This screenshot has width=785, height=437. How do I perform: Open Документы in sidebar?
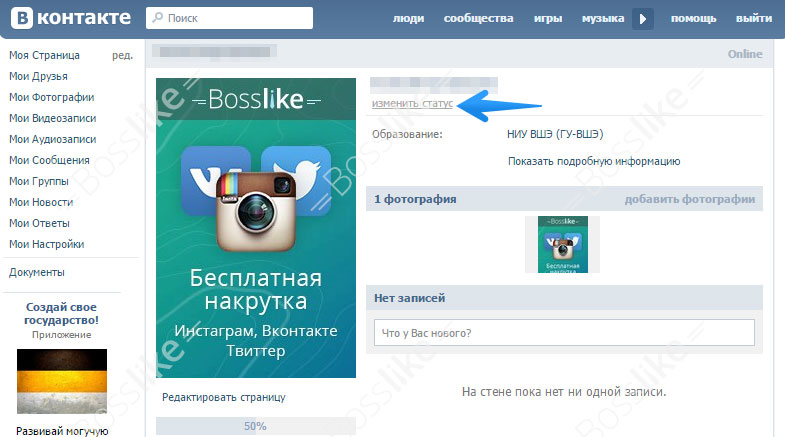[x=37, y=272]
